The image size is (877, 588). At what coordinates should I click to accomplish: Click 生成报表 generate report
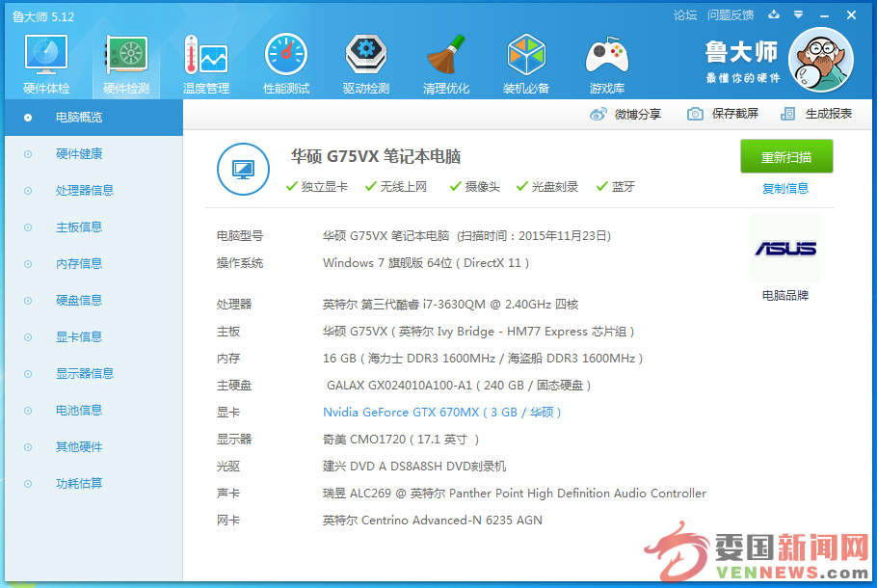829,114
